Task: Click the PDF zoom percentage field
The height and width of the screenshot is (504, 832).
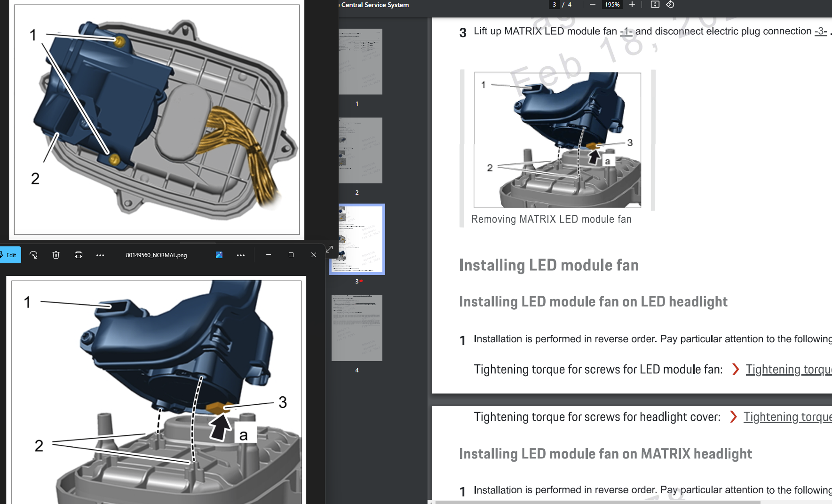Action: click(x=612, y=5)
